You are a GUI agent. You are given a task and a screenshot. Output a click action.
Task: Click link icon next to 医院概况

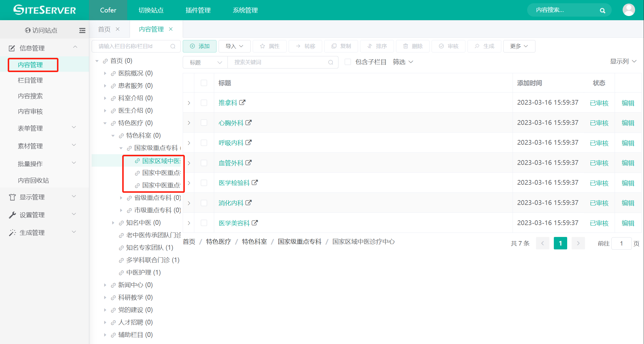113,74
